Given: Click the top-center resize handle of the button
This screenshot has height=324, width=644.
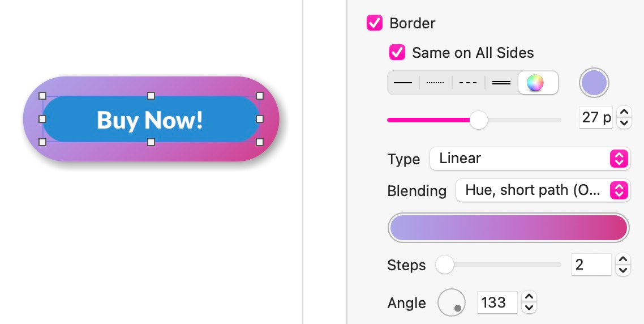Looking at the screenshot, I should [151, 96].
